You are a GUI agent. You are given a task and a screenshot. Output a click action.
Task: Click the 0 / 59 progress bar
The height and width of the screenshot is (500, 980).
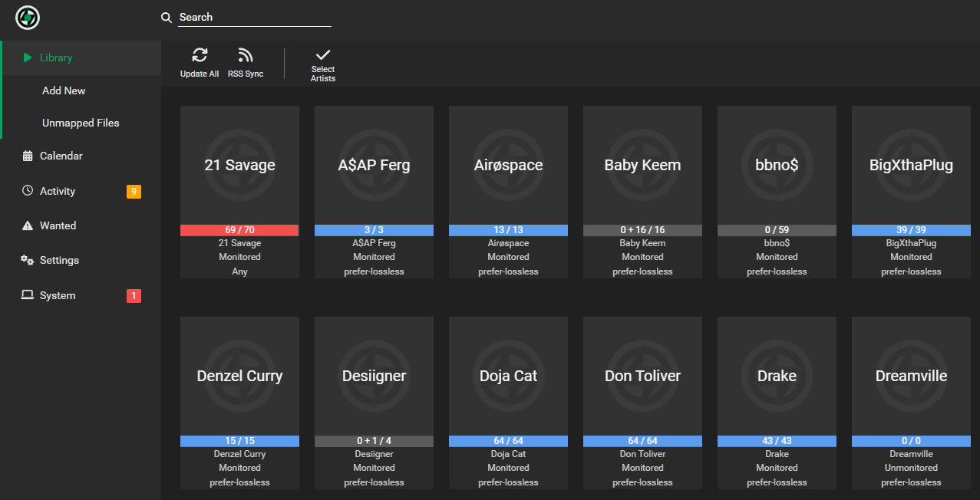[x=777, y=230]
